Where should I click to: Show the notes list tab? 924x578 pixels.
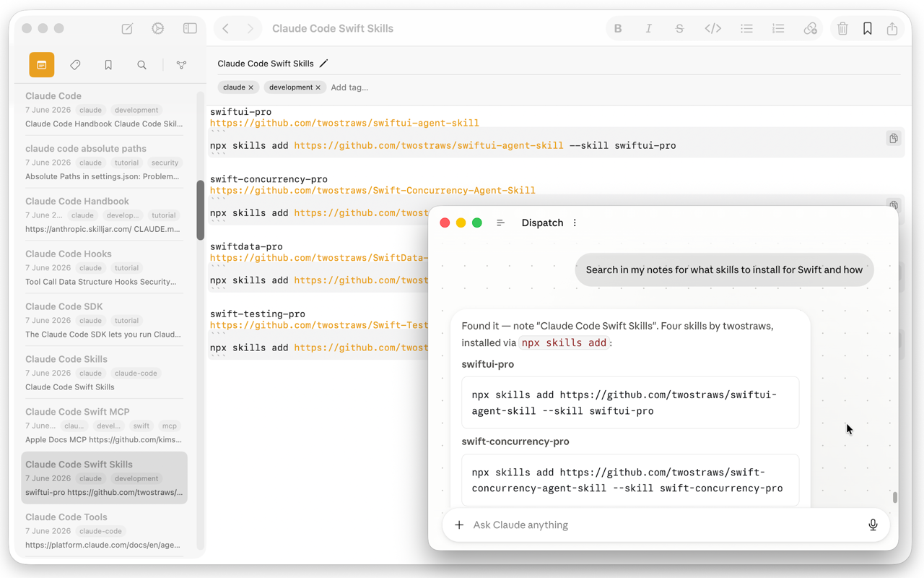42,65
